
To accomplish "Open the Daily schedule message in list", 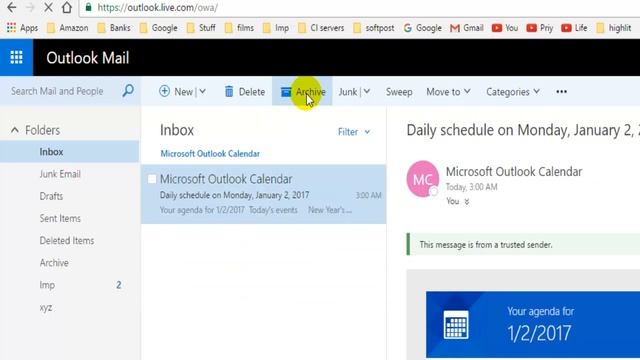I will (x=263, y=194).
